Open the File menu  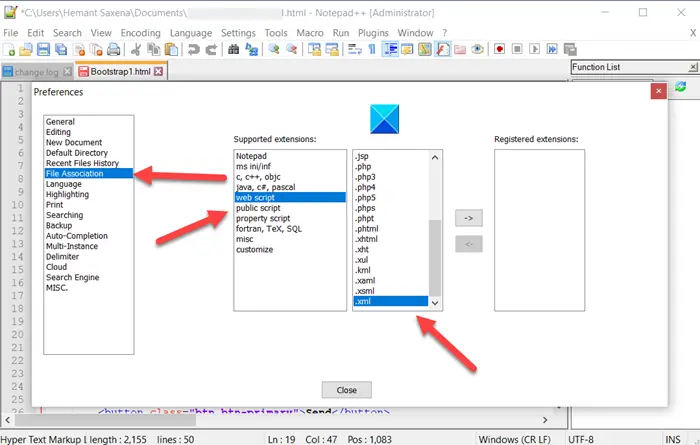point(10,33)
